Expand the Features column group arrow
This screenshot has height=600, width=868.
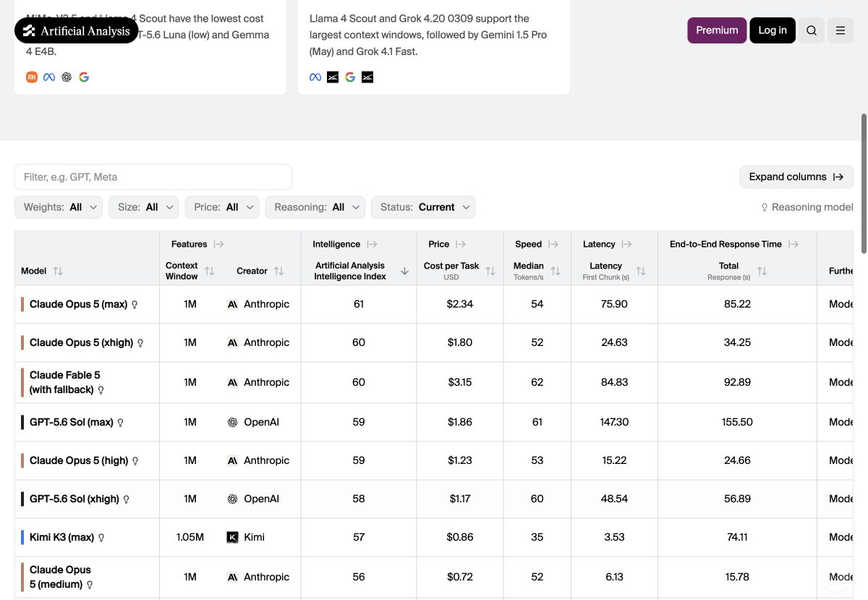(x=218, y=244)
